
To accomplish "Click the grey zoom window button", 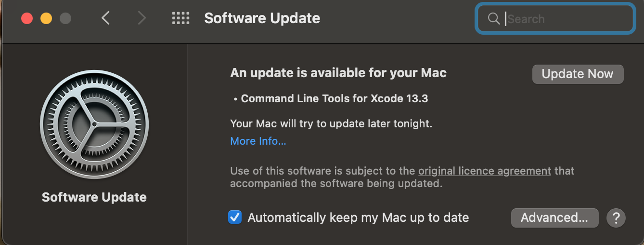I will click(65, 18).
